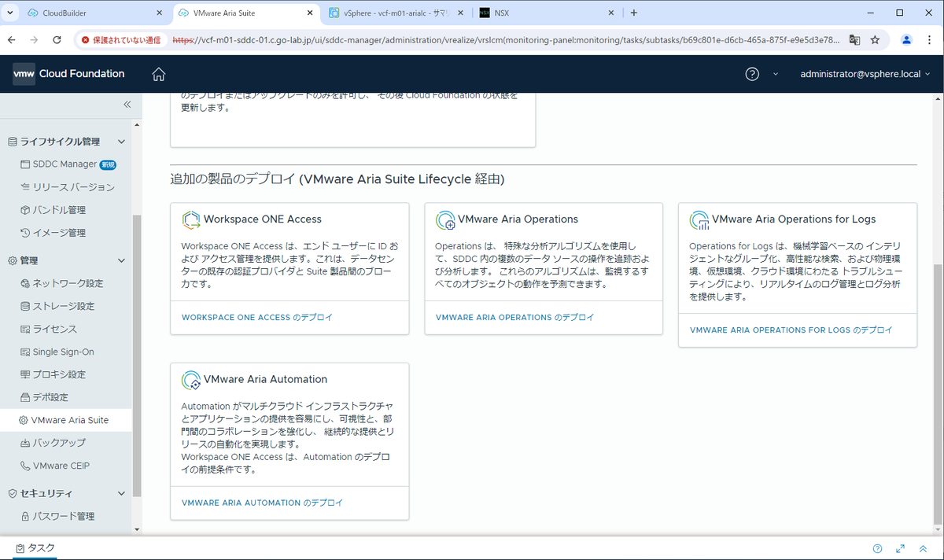Viewport: 944px width, 560px height.
Task: Collapse the 管理 section chevron
Action: coord(121,260)
